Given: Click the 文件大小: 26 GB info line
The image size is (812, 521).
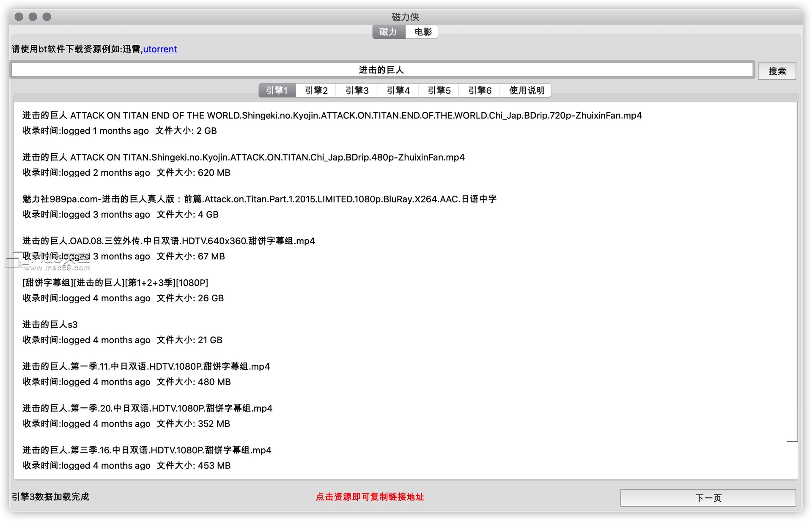Looking at the screenshot, I should coord(123,298).
